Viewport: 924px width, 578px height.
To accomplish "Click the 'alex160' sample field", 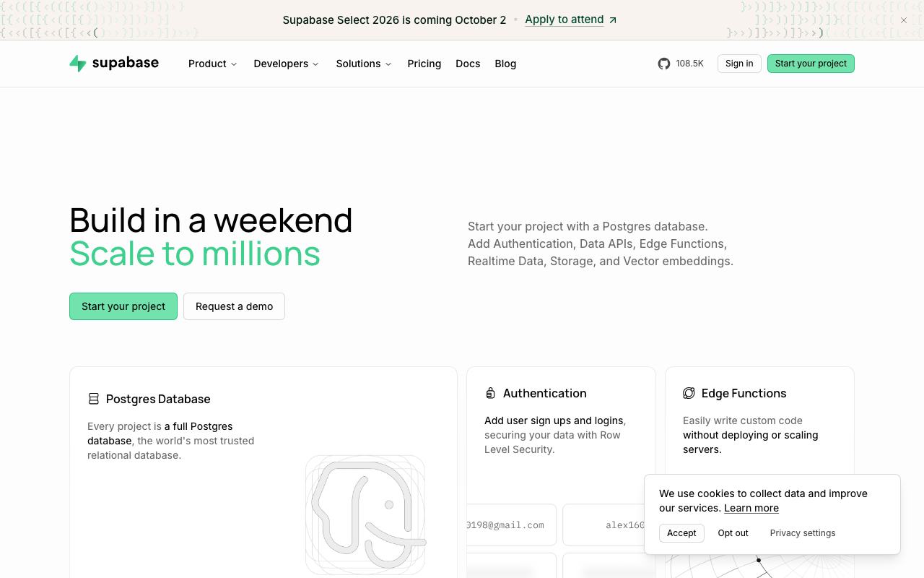I will click(x=603, y=525).
